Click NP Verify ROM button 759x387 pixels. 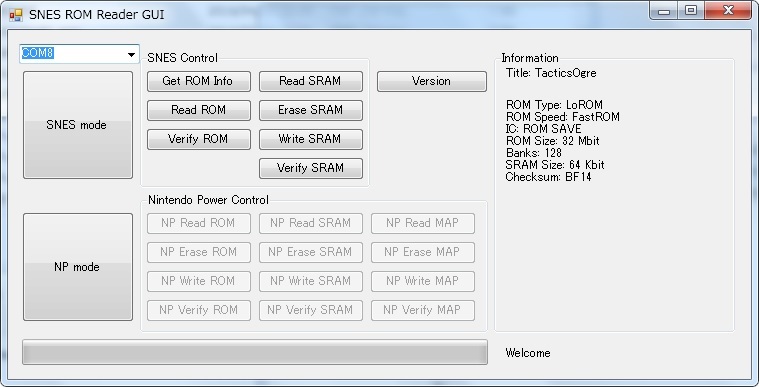(199, 310)
